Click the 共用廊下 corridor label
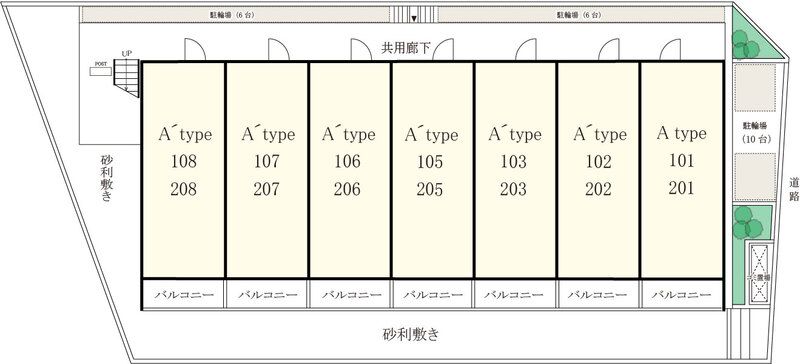800x364 pixels. tap(406, 47)
